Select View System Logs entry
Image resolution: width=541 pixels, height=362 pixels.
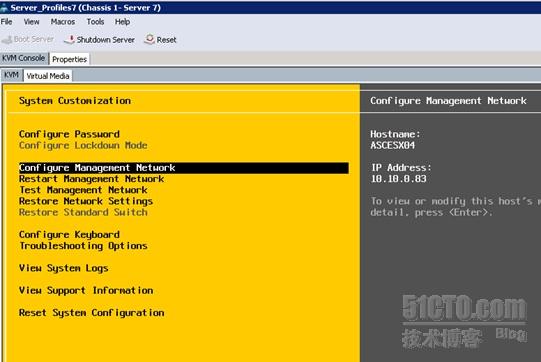63,268
